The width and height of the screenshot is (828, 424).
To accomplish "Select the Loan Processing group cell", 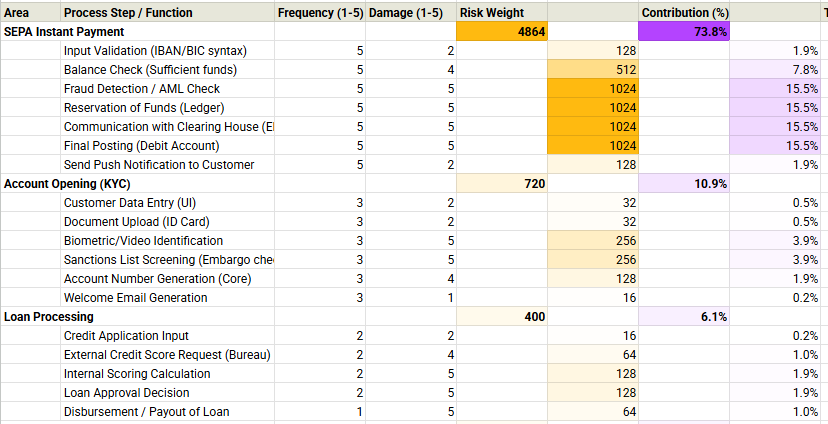I will 49,317.
